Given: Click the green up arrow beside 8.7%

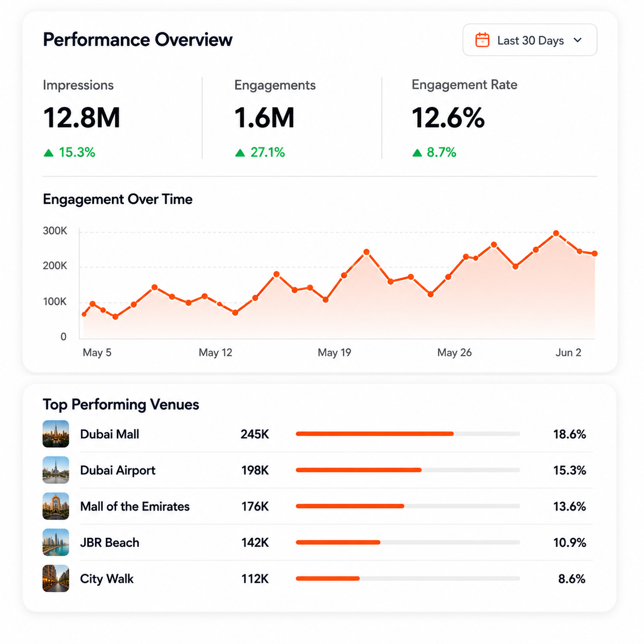Looking at the screenshot, I should (417, 153).
